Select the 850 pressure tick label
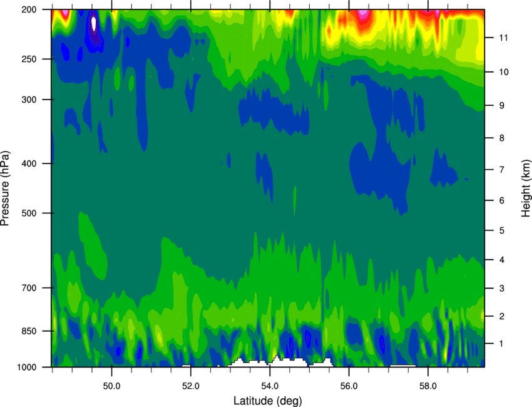 (29, 331)
